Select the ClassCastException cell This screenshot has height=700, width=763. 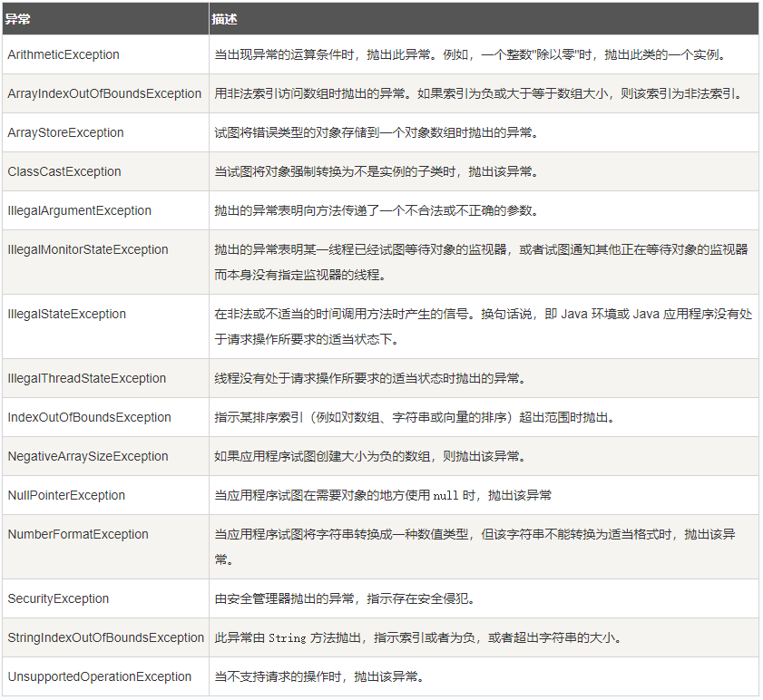[105, 171]
